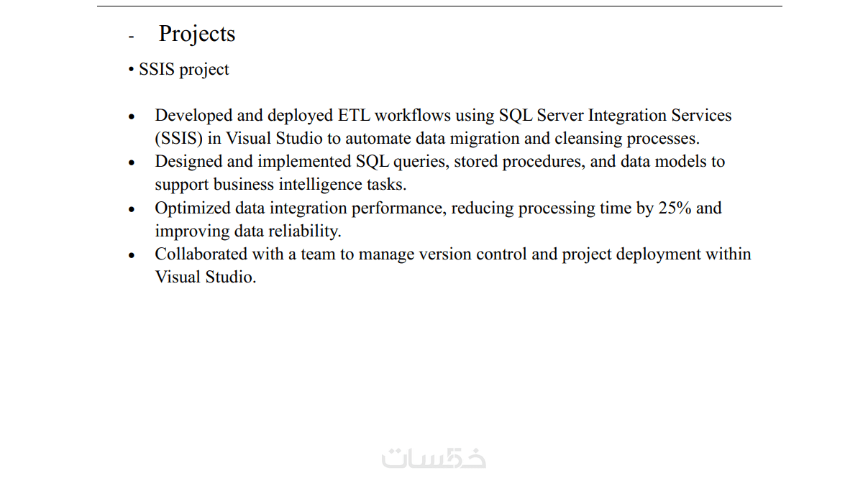This screenshot has width=868, height=478.
Task: Click the phrase "SQL Server Integration Services"
Action: (616, 116)
